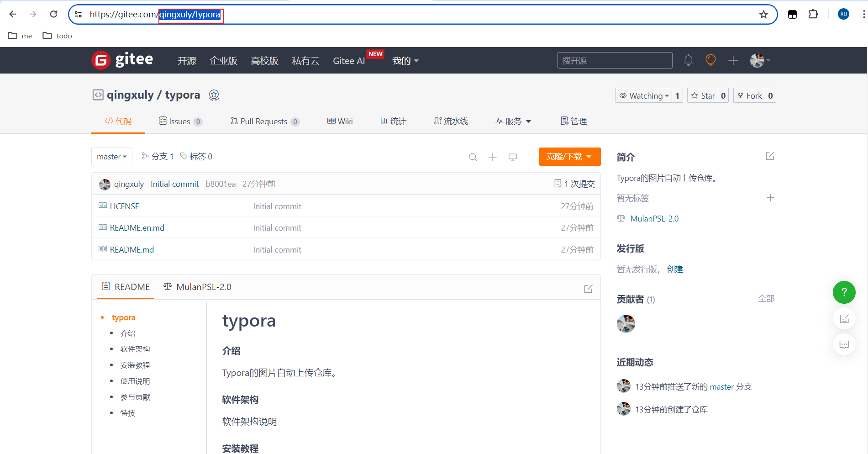Open the Wiki tab
Viewport: 868px width, 454px height.
coord(340,121)
